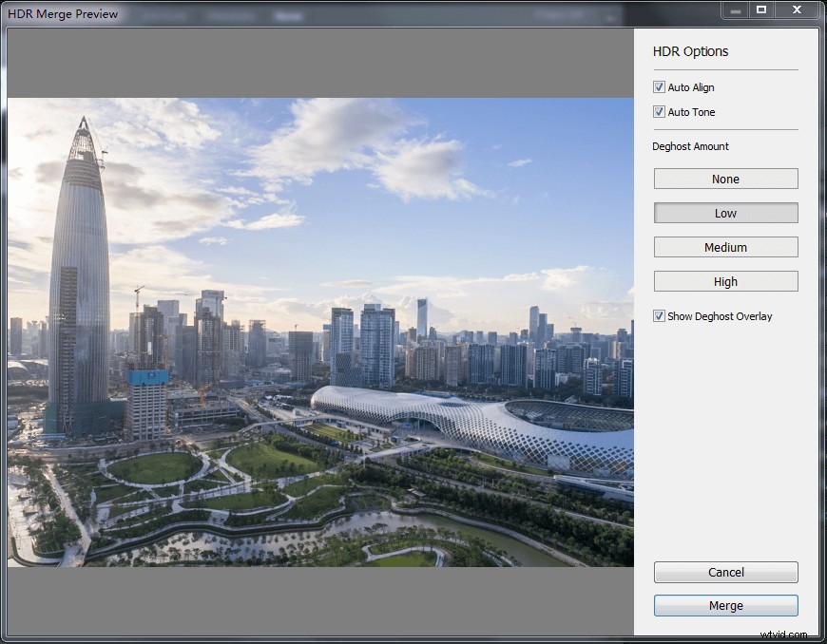The width and height of the screenshot is (827, 644).
Task: Cancel the HDR merge operation
Action: [725, 572]
